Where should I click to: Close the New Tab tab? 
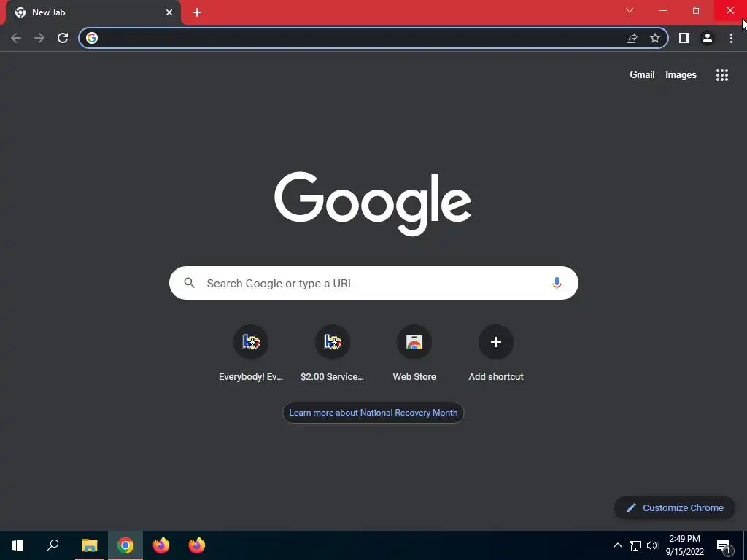[169, 12]
